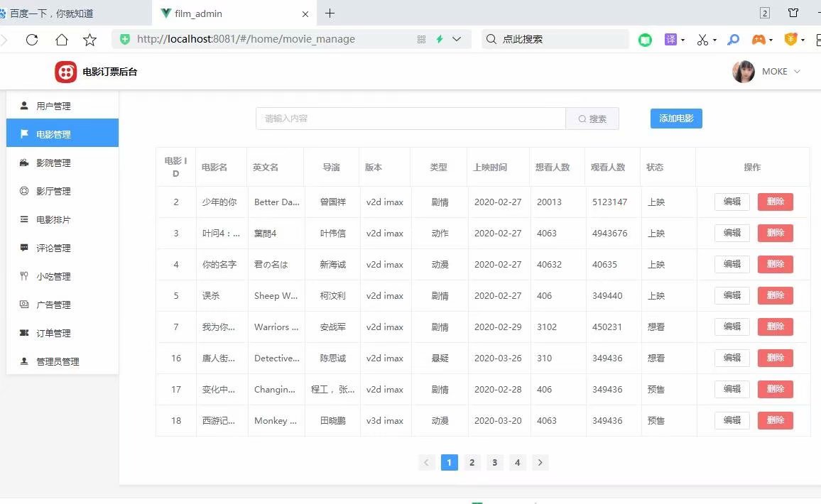This screenshot has width=821, height=504.
Task: Click the ticket icon beside 订单管理
Action: (x=24, y=333)
